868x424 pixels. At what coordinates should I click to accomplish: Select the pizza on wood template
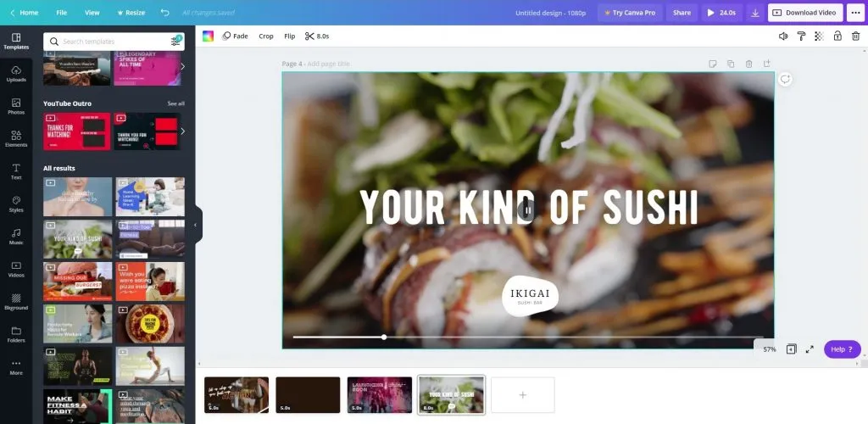click(150, 323)
